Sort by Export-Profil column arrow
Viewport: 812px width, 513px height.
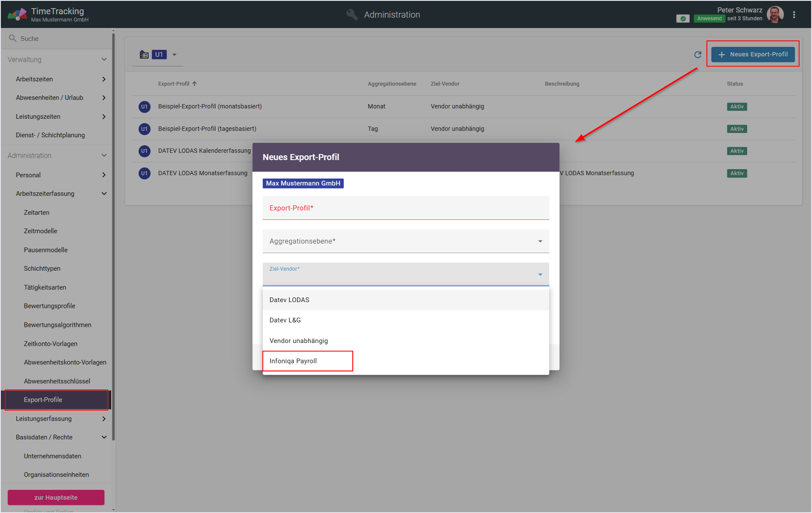click(194, 84)
